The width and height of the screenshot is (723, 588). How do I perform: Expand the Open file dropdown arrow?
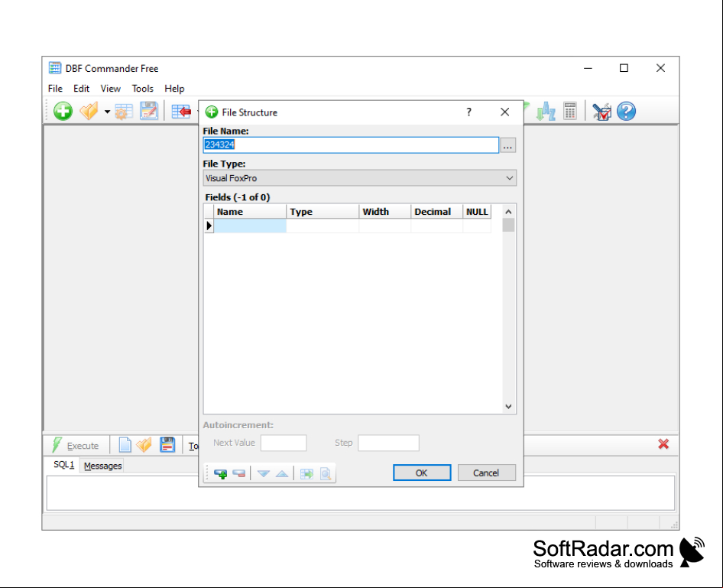(107, 112)
